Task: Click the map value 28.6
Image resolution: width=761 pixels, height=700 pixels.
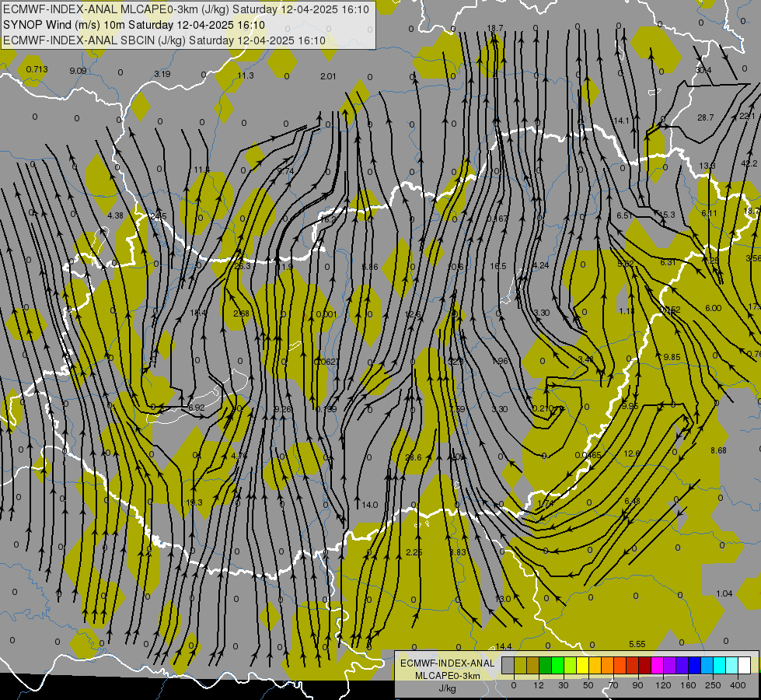Action: [x=413, y=457]
